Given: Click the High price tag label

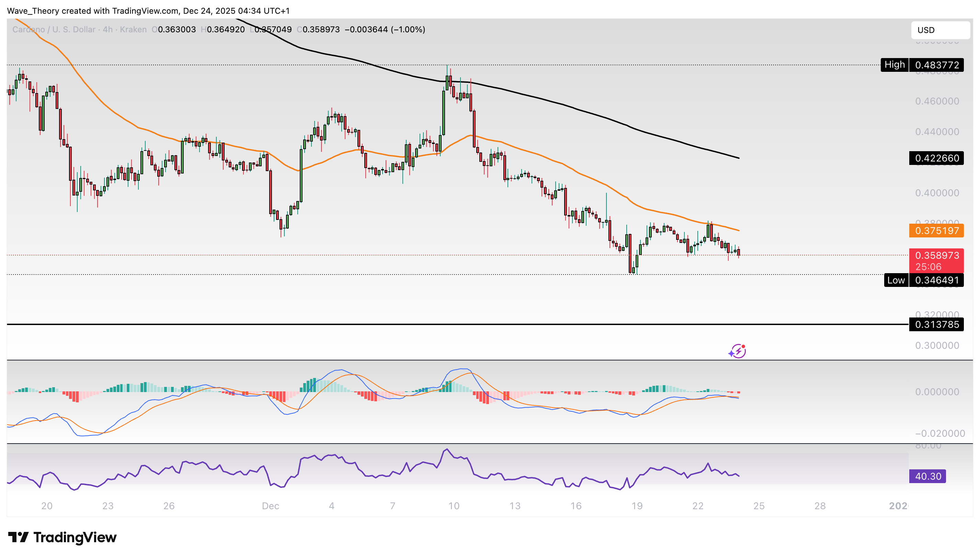Looking at the screenshot, I should click(894, 65).
